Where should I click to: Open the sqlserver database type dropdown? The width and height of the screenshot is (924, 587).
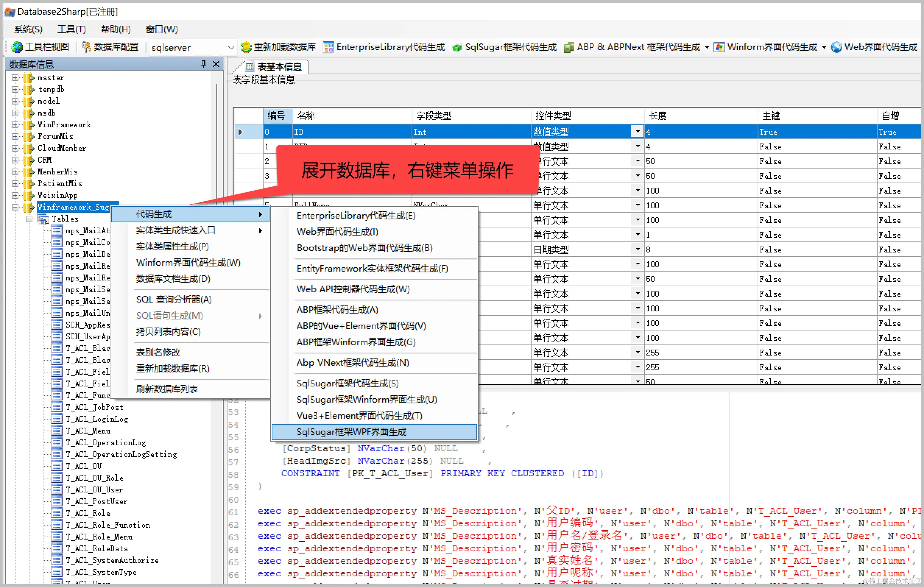click(x=231, y=47)
